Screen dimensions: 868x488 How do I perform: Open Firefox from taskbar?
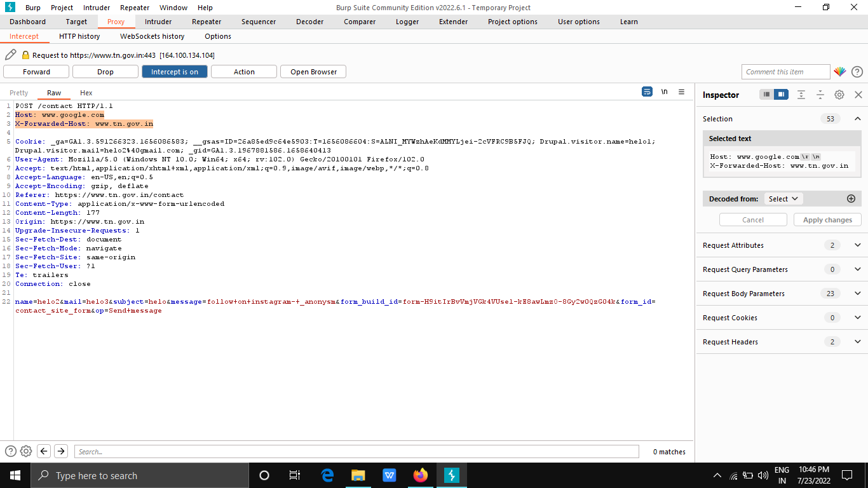421,475
